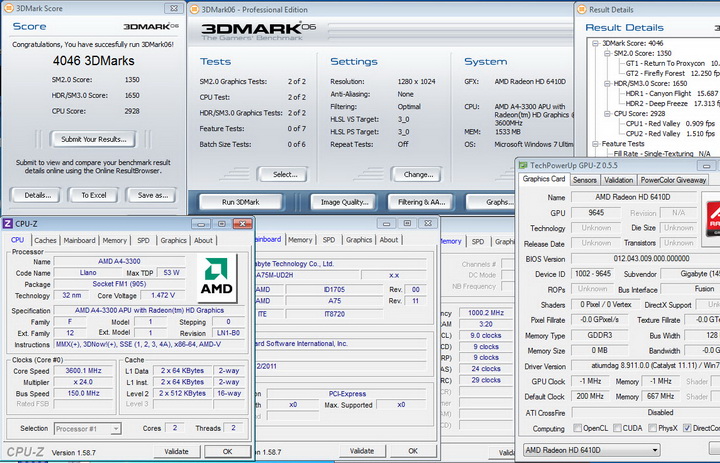Click the CPU-Z title bar icon
Viewport: 720px width, 463px height.
tap(8, 224)
